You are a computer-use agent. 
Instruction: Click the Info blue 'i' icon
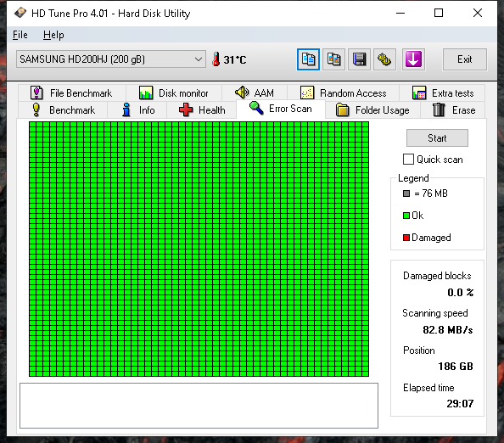[126, 110]
